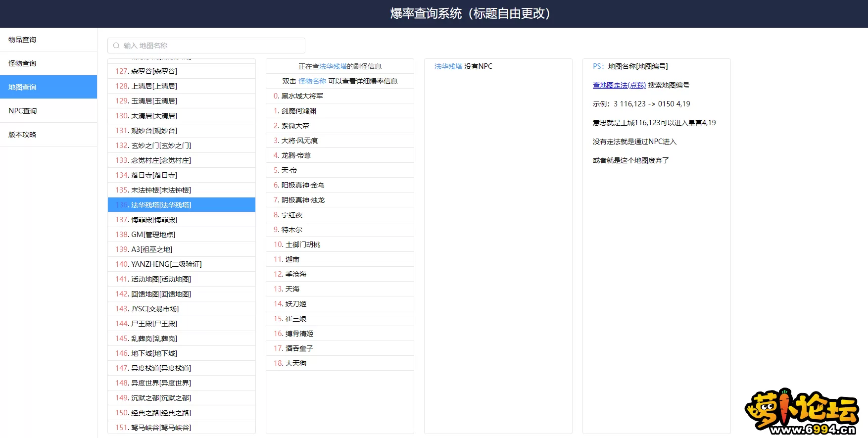
Task: Select map 137. 悔罪殿
Action: coord(182,220)
